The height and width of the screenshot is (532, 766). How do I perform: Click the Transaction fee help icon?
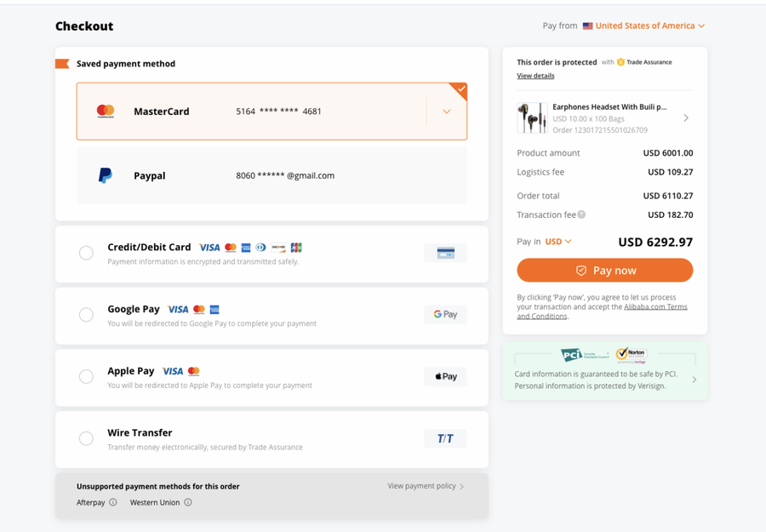coord(582,215)
